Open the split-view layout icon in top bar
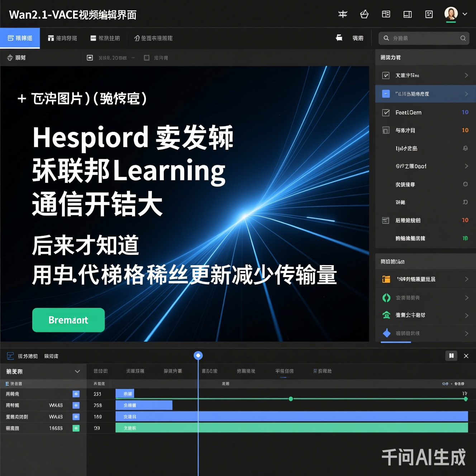The width and height of the screenshot is (476, 476). point(408,14)
